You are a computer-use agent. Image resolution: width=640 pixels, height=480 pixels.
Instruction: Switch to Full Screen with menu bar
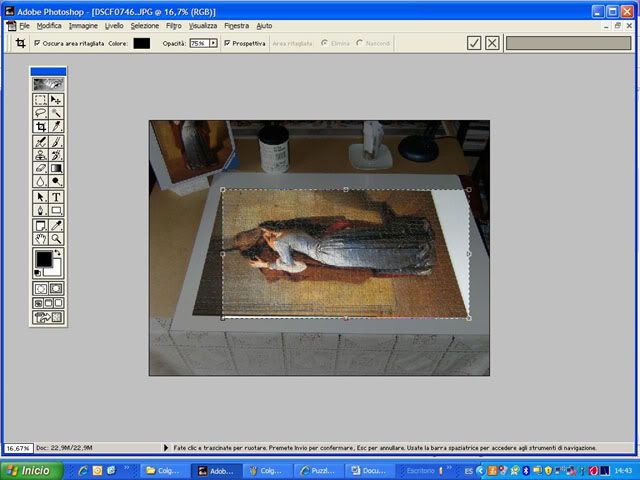coord(49,303)
